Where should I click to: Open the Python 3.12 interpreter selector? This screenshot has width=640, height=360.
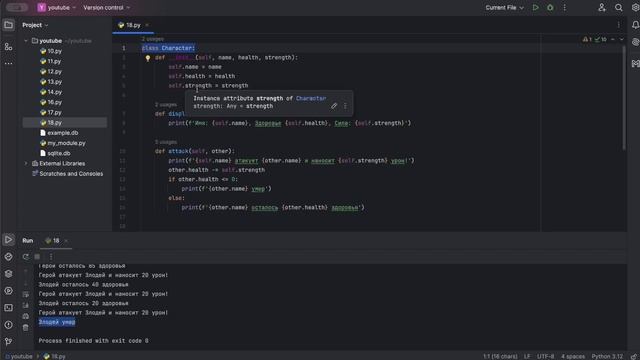607,356
